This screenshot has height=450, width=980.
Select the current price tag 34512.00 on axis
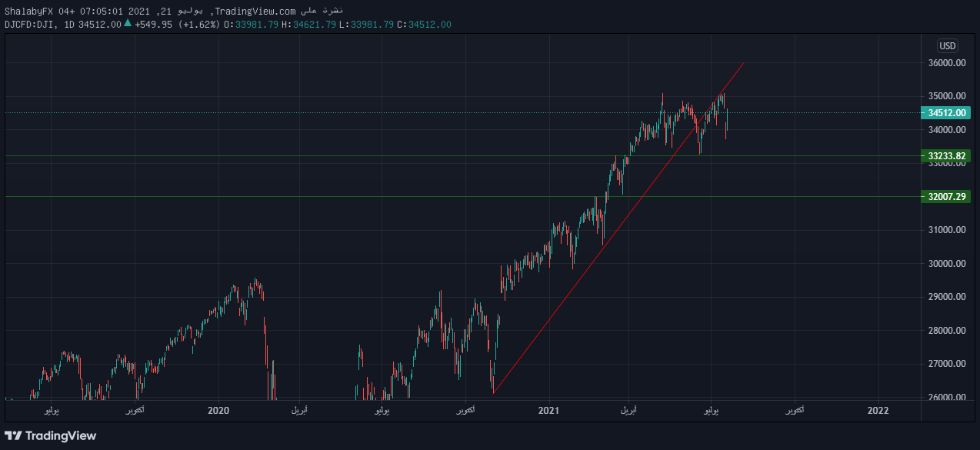(x=946, y=112)
